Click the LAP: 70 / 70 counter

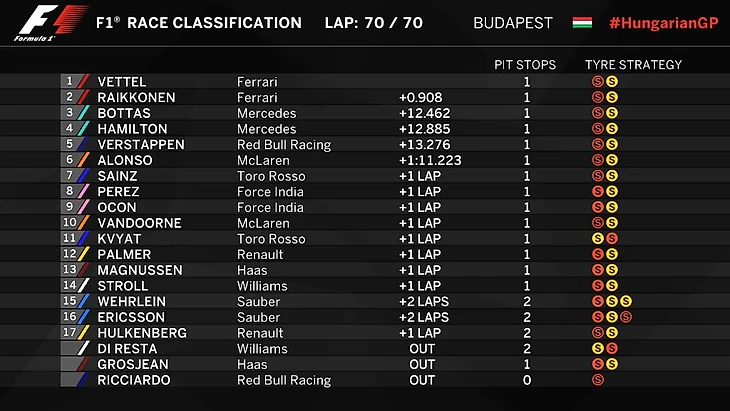pos(373,22)
